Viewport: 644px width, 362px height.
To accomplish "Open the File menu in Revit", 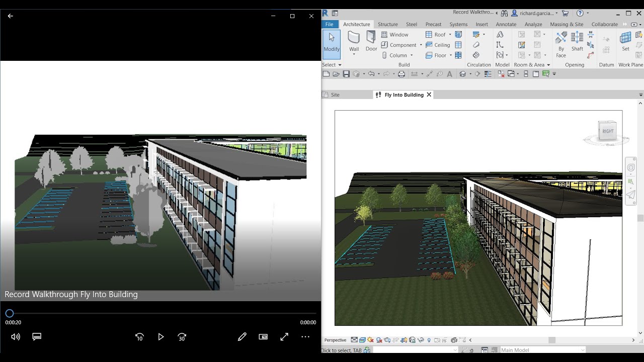I will point(330,24).
